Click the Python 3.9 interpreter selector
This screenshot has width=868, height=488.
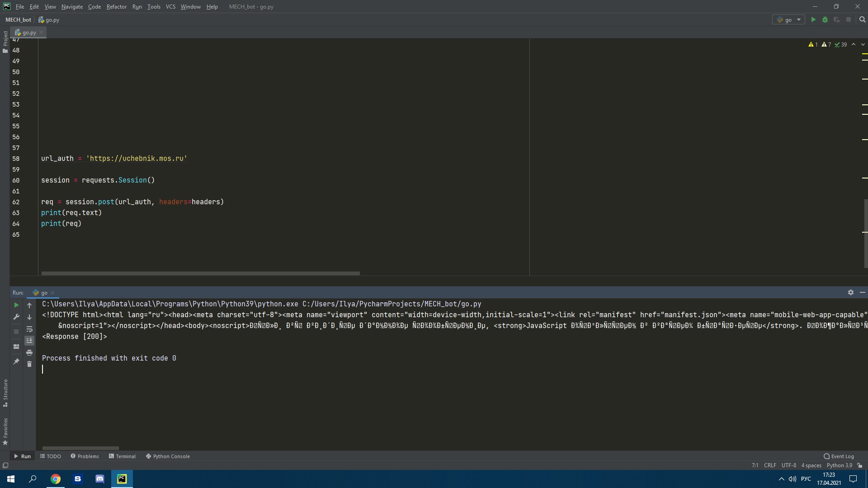click(x=839, y=465)
